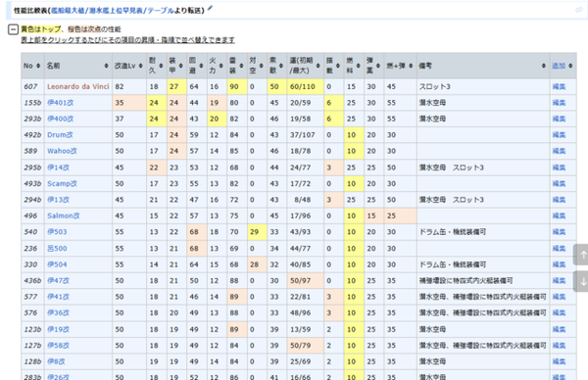Sort table by the 装甲 column
Viewport: 588px width, 380px height.
pos(176,66)
